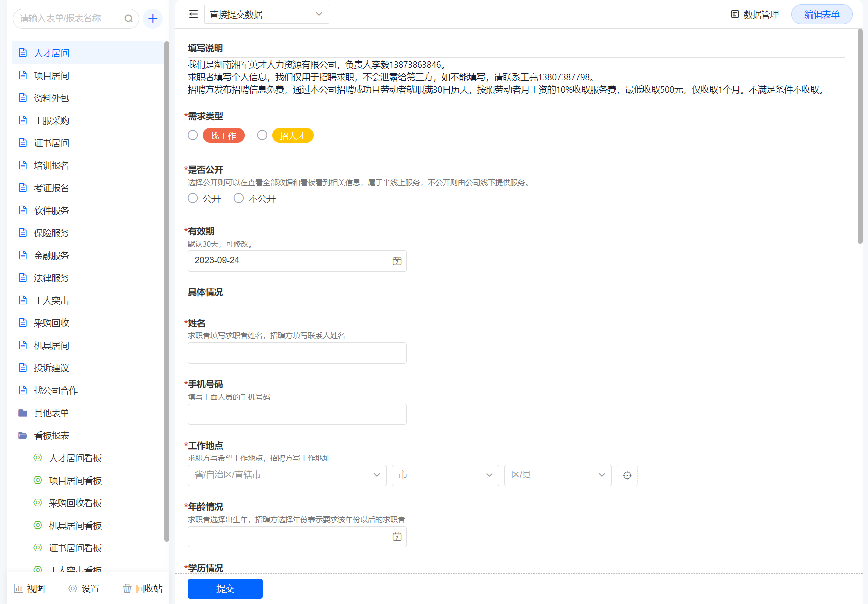Viewport: 868px width, 604px height.
Task: Click the locate icon beside 区/县 dropdown
Action: (627, 475)
